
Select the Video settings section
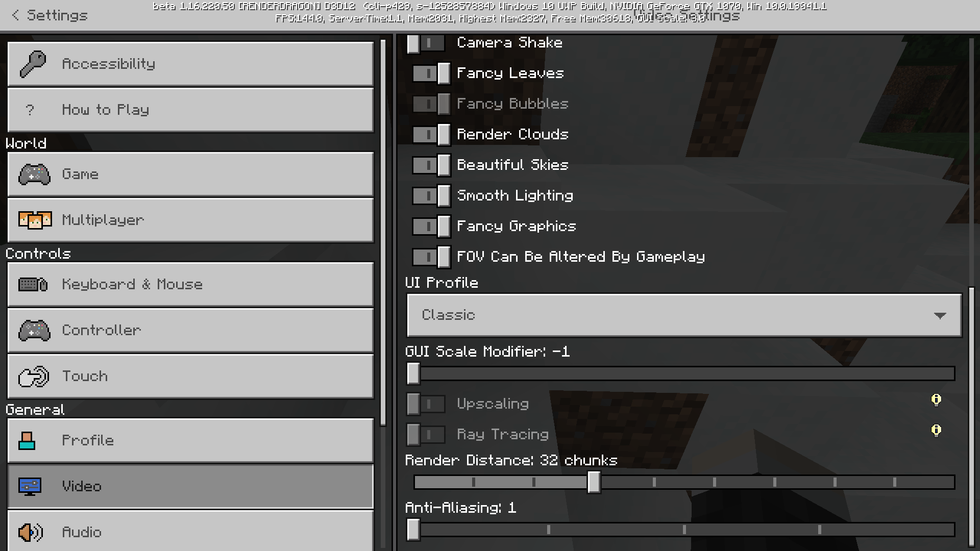(x=190, y=486)
